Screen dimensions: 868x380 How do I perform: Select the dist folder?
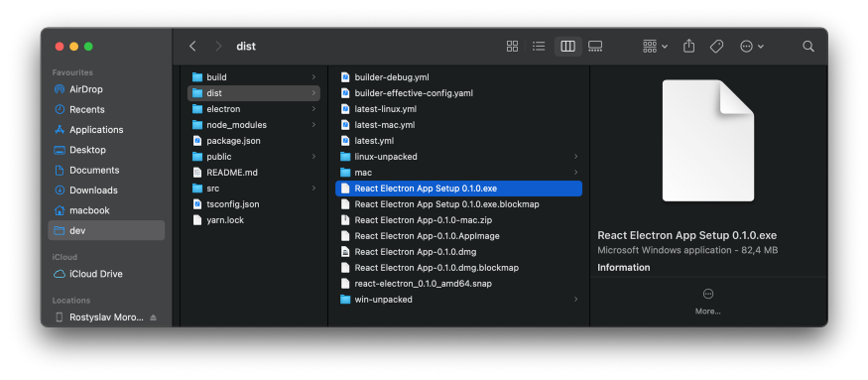coord(254,93)
